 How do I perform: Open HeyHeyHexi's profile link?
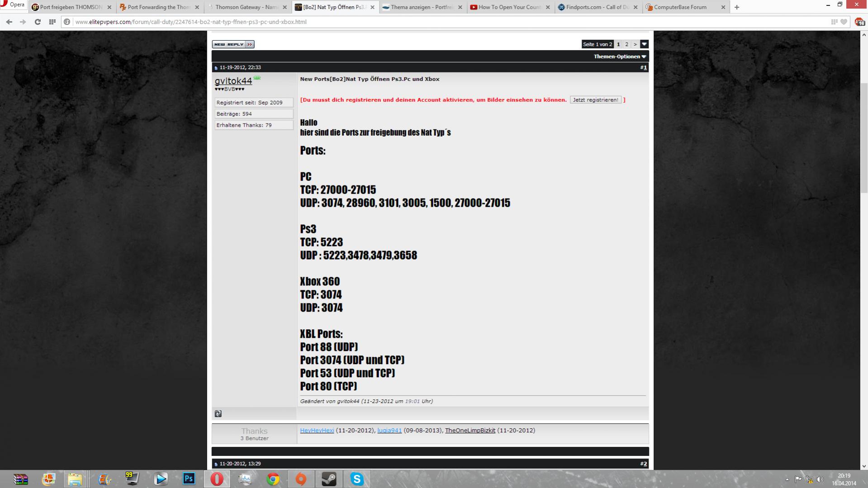[x=317, y=431]
